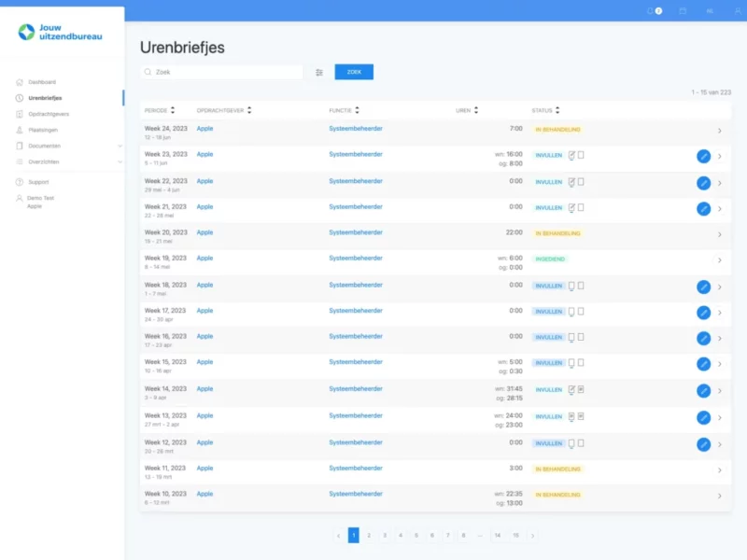This screenshot has height=560, width=747.
Task: Open the calendar icon in header
Action: click(x=683, y=10)
